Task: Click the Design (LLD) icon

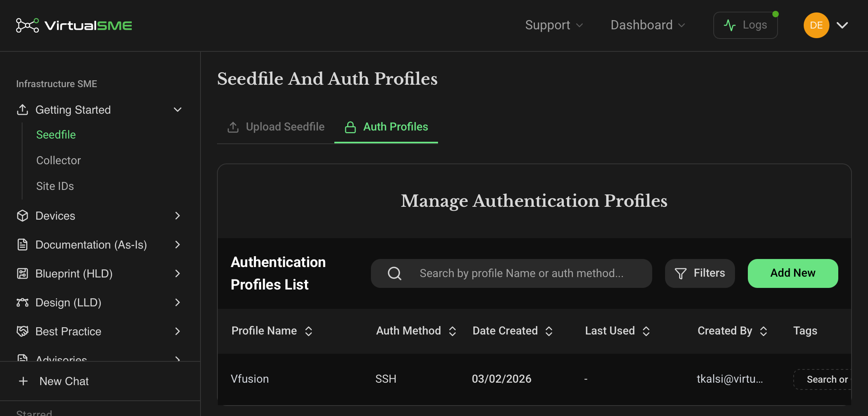Action: (23, 302)
